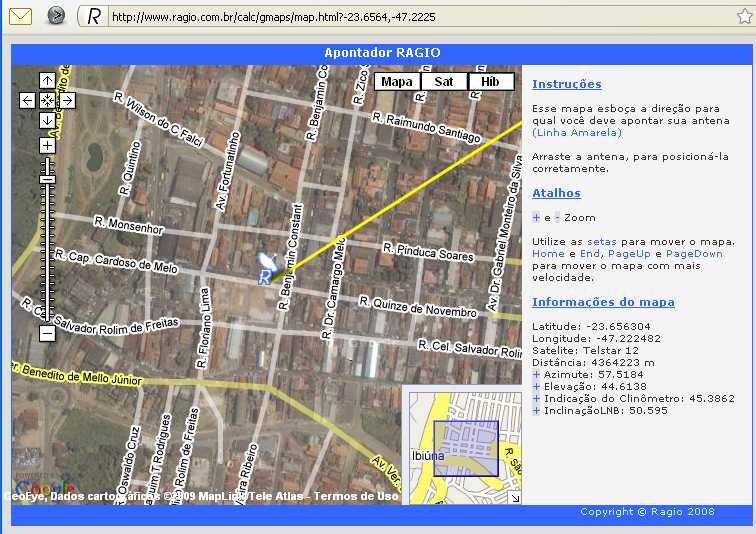The image size is (756, 534).
Task: Click the minus Zoom shortcut link
Action: 557,217
